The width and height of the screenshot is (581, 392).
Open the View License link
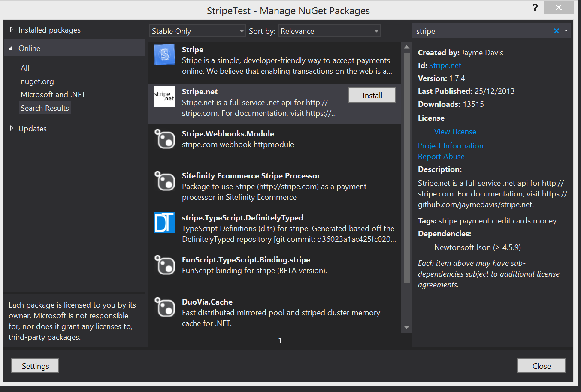(455, 131)
